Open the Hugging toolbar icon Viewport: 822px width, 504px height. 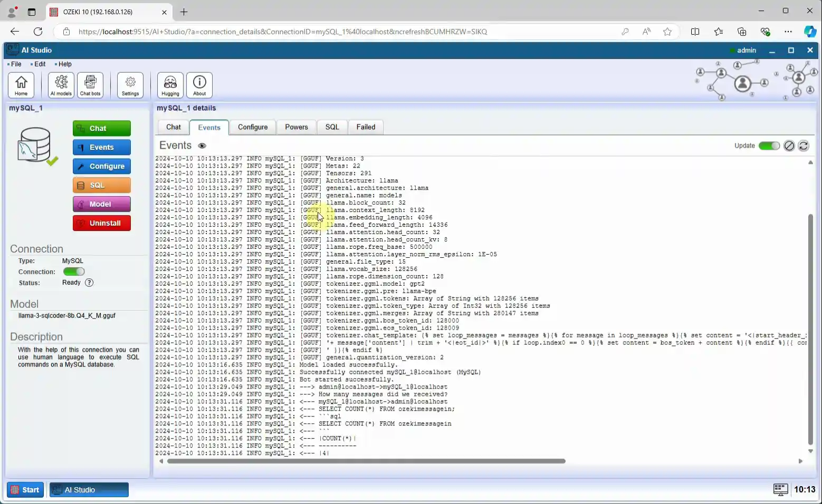tap(170, 85)
